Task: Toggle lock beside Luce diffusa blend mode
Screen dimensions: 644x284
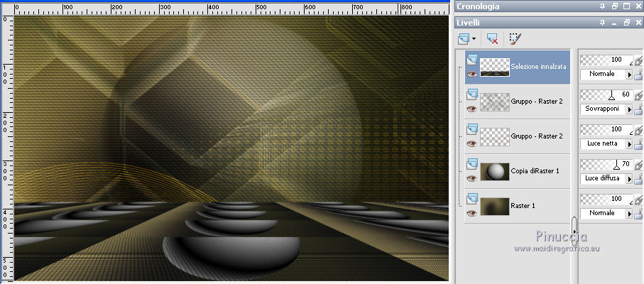Action: pyautogui.click(x=638, y=179)
